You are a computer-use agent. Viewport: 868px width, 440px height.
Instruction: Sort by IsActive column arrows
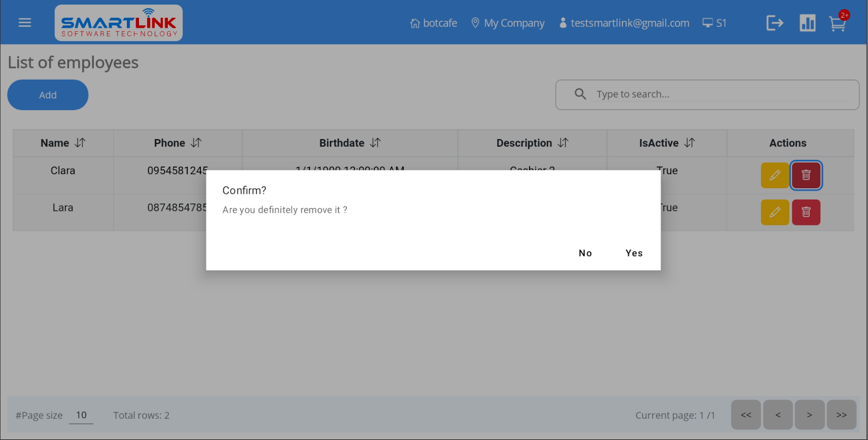[689, 143]
